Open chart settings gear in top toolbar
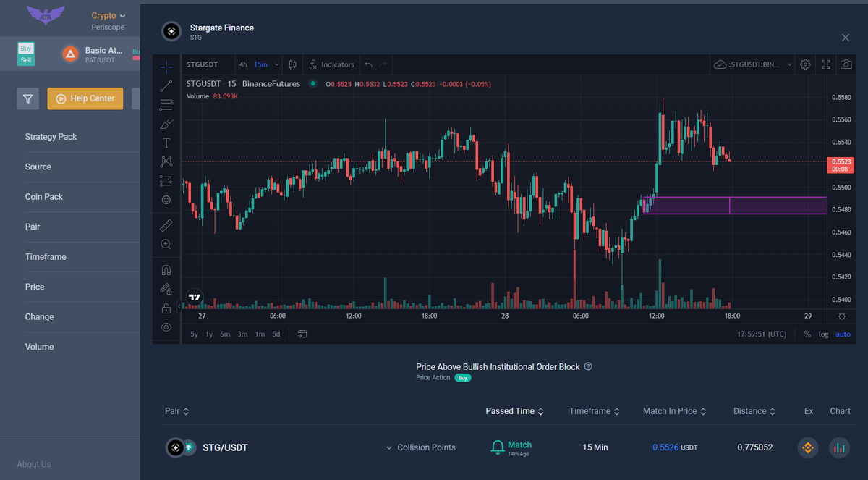 tap(806, 64)
